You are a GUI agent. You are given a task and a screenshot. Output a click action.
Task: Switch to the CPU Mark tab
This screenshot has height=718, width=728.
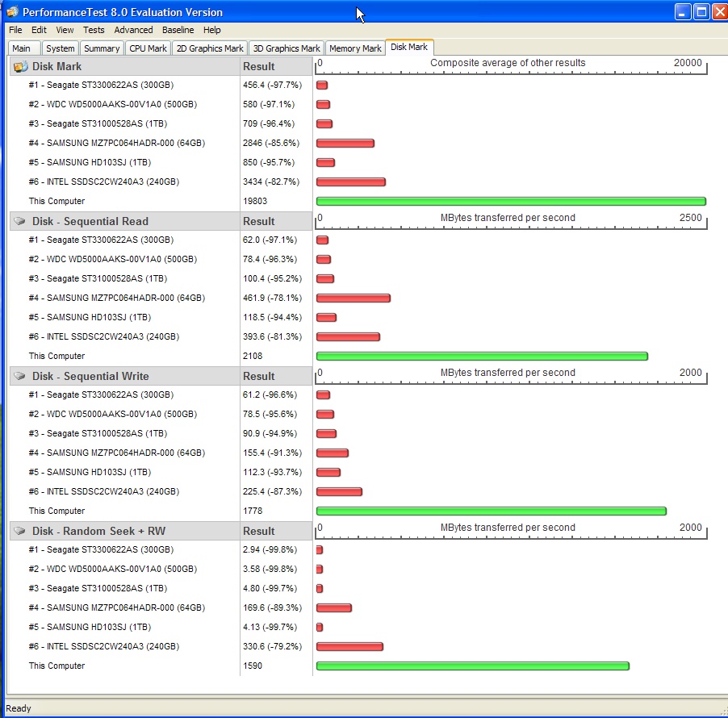[149, 48]
